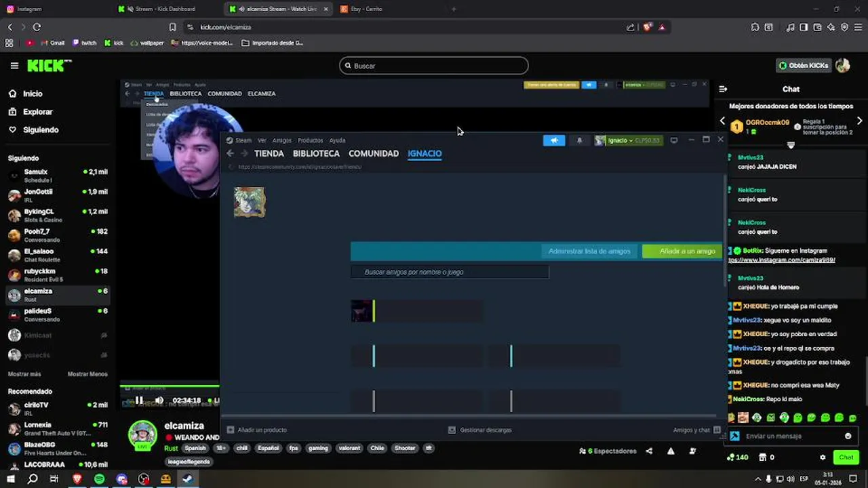Image resolution: width=868 pixels, height=488 pixels.
Task: Show previous top donor with left chevron
Action: pyautogui.click(x=722, y=121)
